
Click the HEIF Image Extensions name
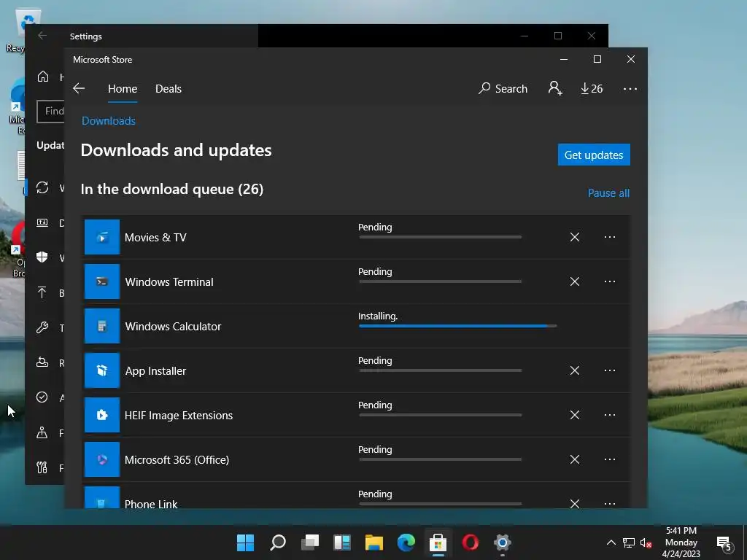[x=179, y=416]
